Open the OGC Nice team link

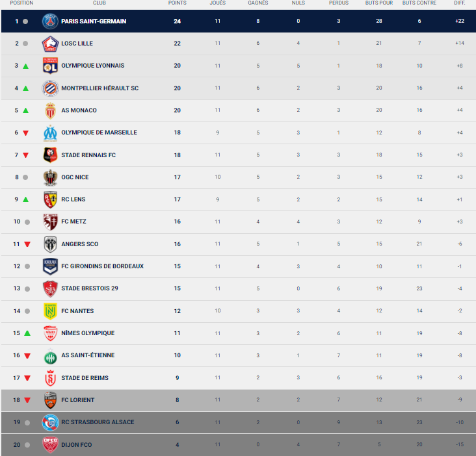pyautogui.click(x=75, y=177)
